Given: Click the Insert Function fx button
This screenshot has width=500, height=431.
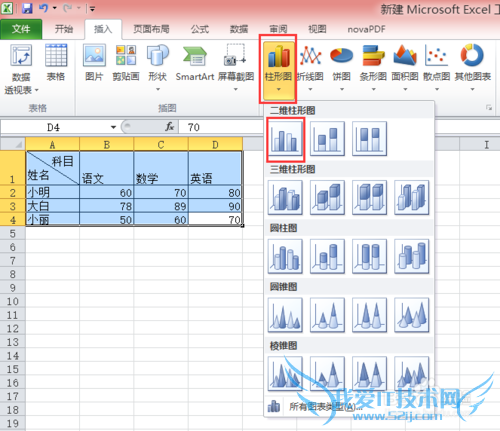Looking at the screenshot, I should pos(170,127).
